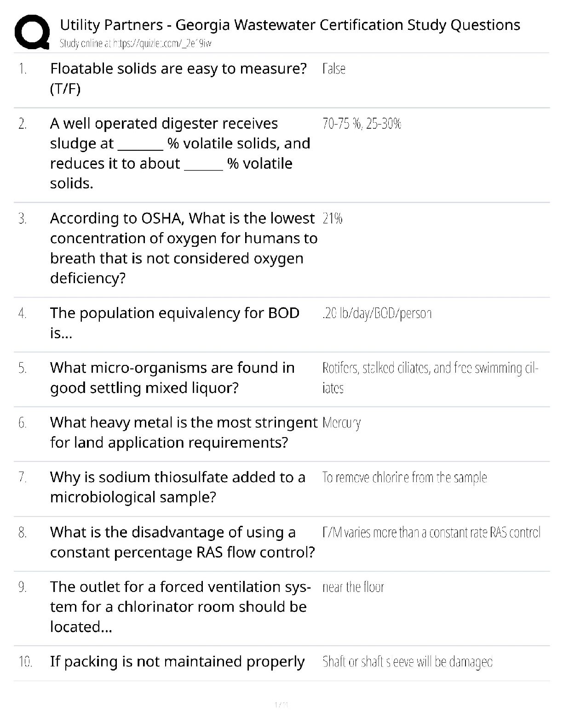
Task: Select the population equivalency for BOD question
Action: (175, 323)
